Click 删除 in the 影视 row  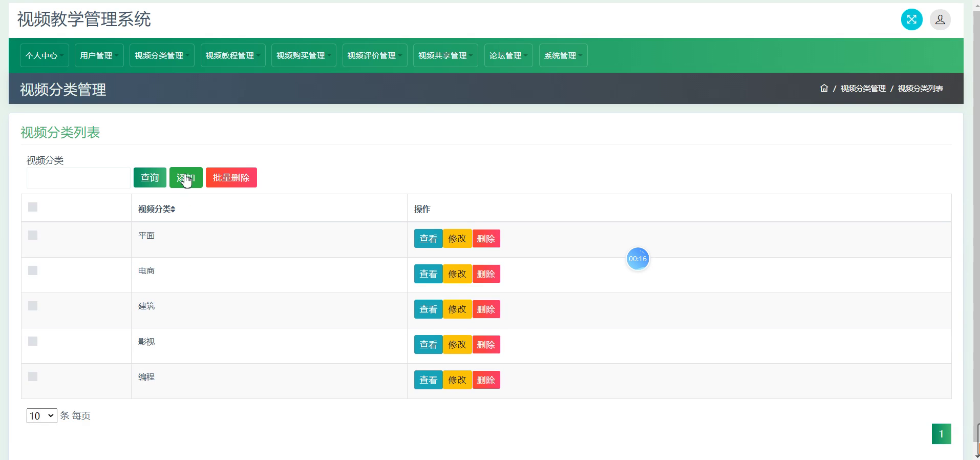(x=486, y=345)
